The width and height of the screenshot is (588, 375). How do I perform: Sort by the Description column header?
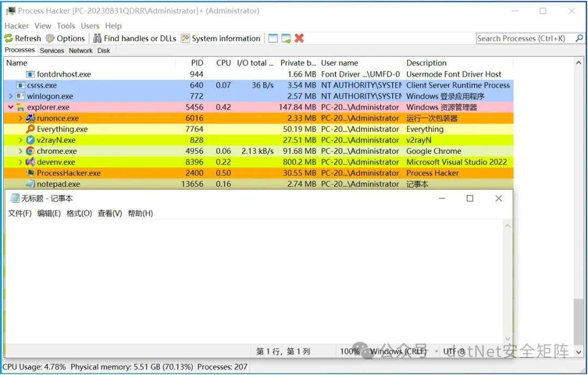tap(458, 63)
